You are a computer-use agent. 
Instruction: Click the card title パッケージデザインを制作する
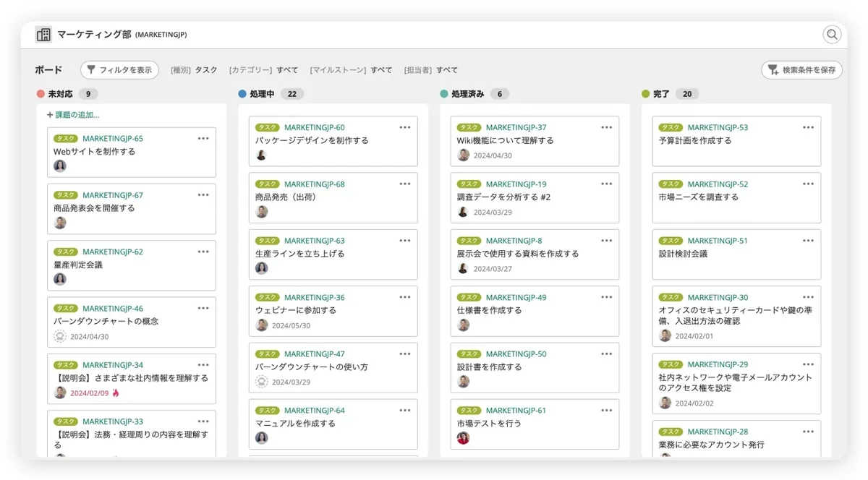point(312,140)
